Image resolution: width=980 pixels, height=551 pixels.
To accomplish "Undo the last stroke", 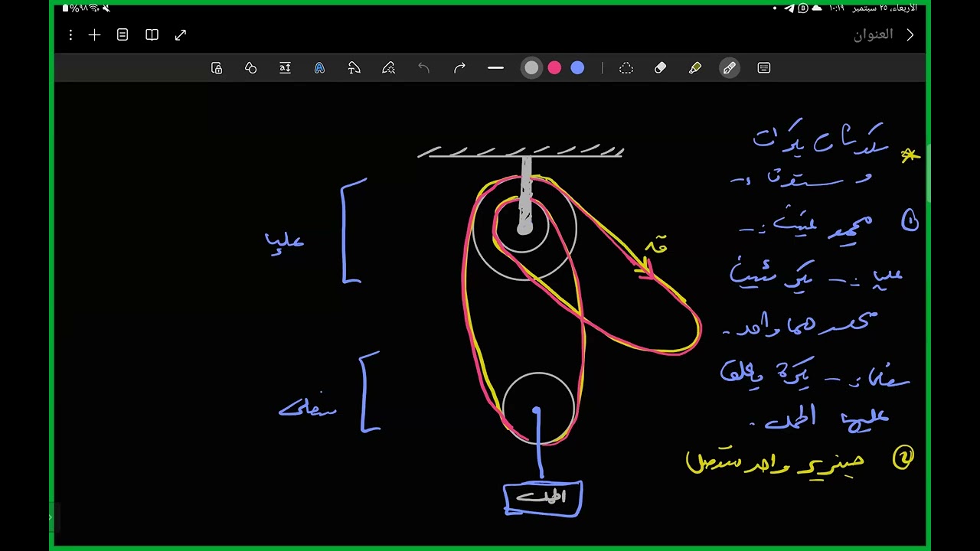I will pyautogui.click(x=423, y=68).
